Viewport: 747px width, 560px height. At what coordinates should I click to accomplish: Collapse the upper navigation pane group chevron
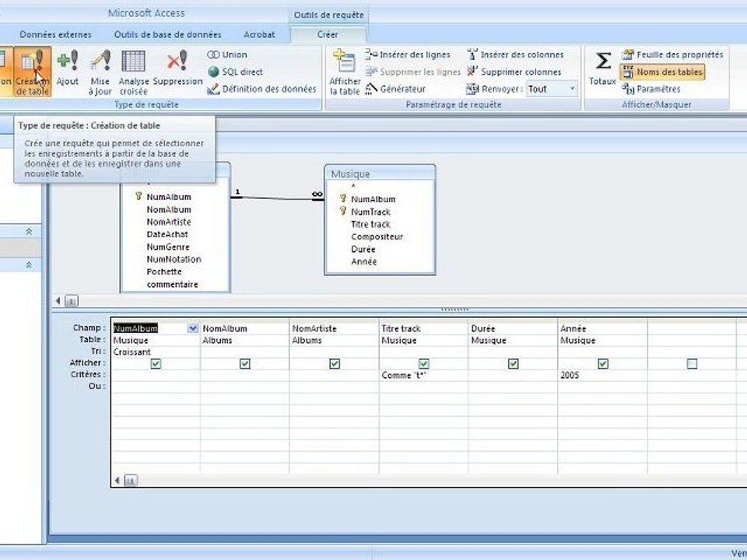click(x=29, y=232)
